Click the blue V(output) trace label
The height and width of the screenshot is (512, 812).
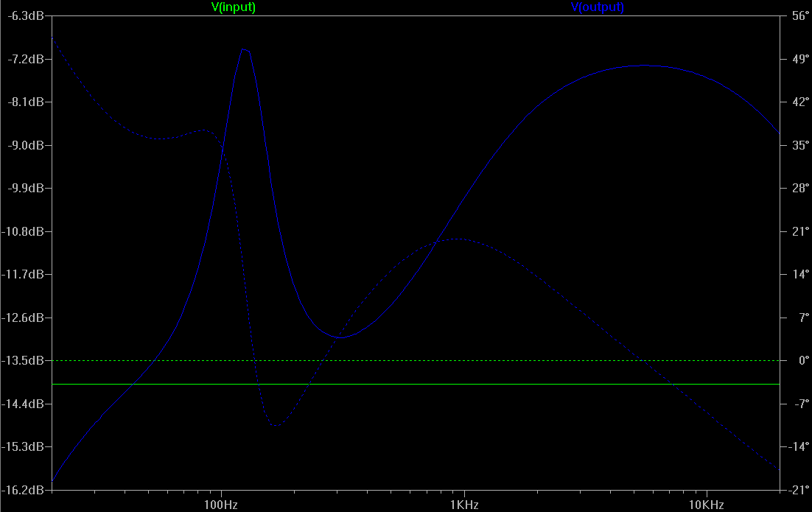[597, 7]
